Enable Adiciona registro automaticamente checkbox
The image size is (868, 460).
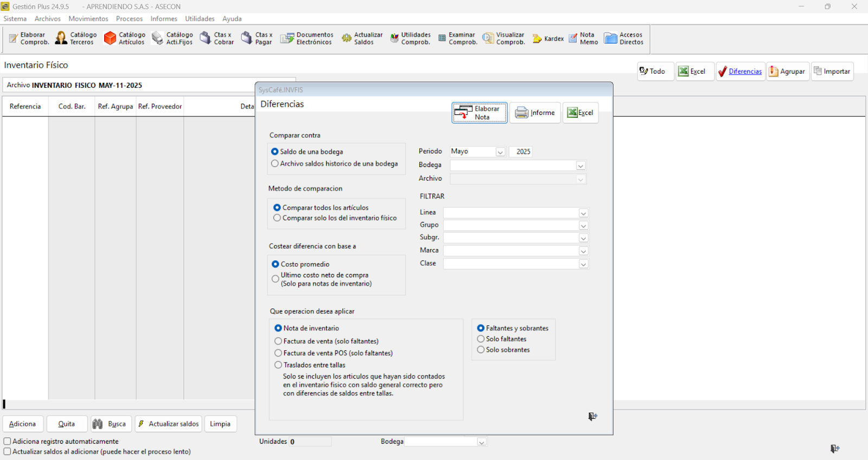point(8,442)
